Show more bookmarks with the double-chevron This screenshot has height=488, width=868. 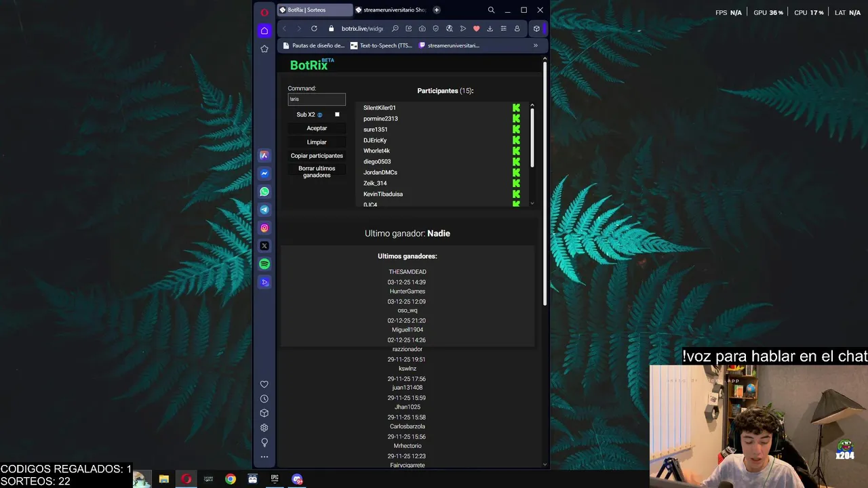(535, 45)
